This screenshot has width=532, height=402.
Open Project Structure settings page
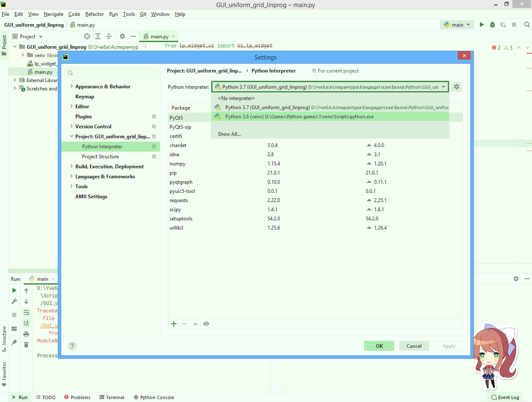100,156
